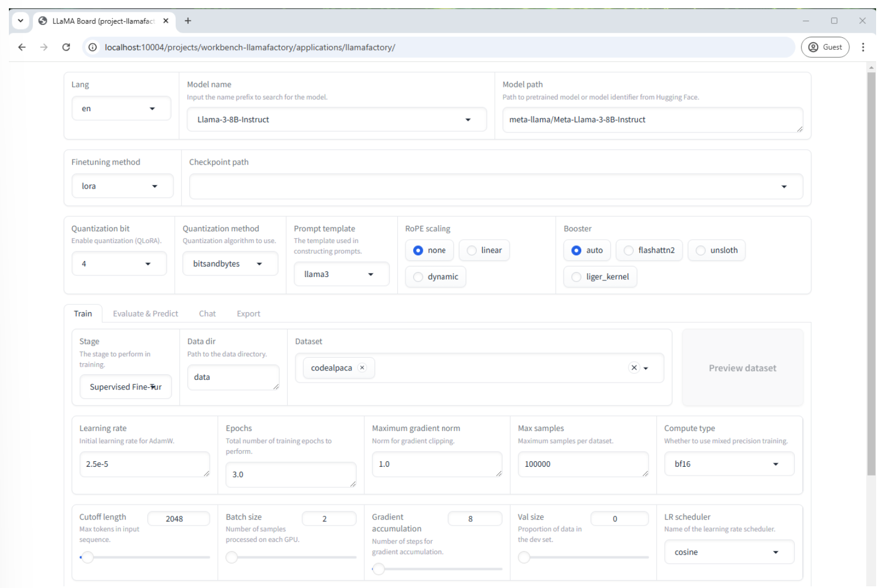Click the Guest profile button
This screenshot has height=588, width=890.
coord(825,47)
